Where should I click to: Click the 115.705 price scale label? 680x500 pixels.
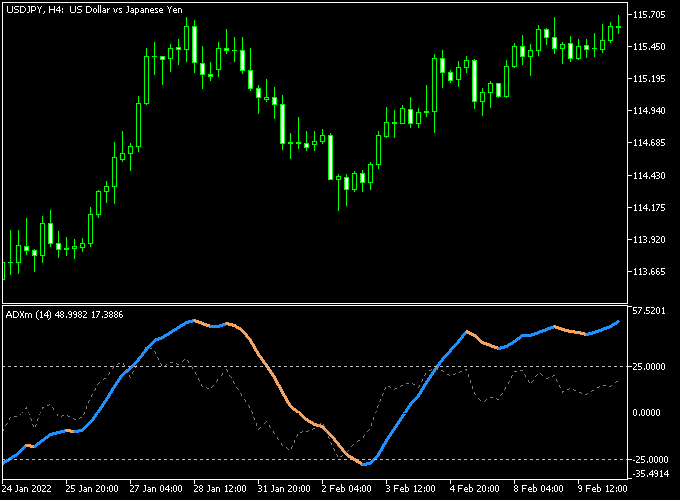pos(649,15)
